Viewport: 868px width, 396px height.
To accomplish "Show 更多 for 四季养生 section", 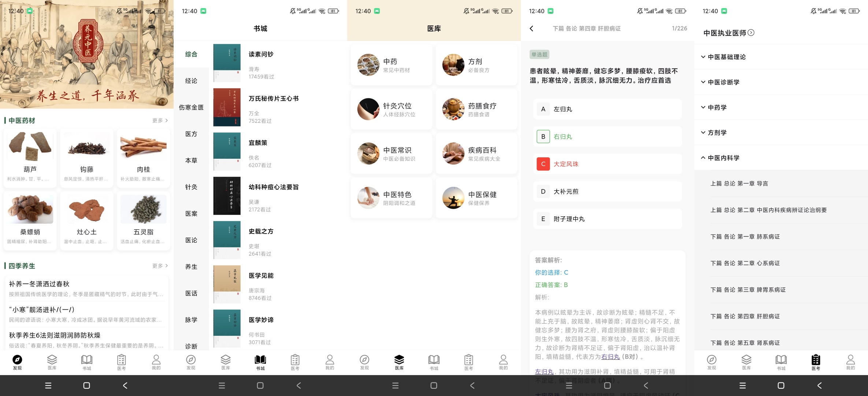I will click(x=160, y=266).
